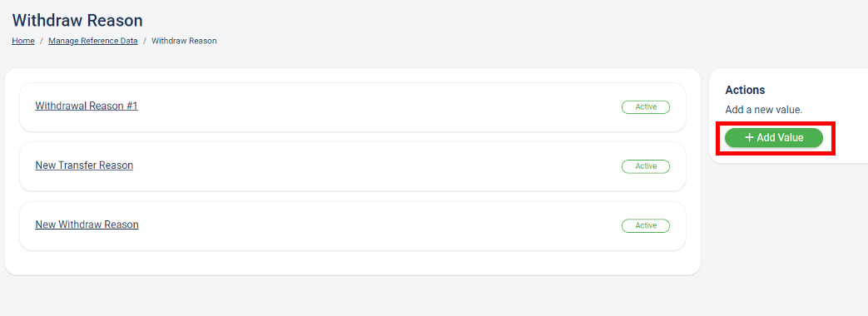This screenshot has width=868, height=316.
Task: Add a new withdraw reason value
Action: 774,138
